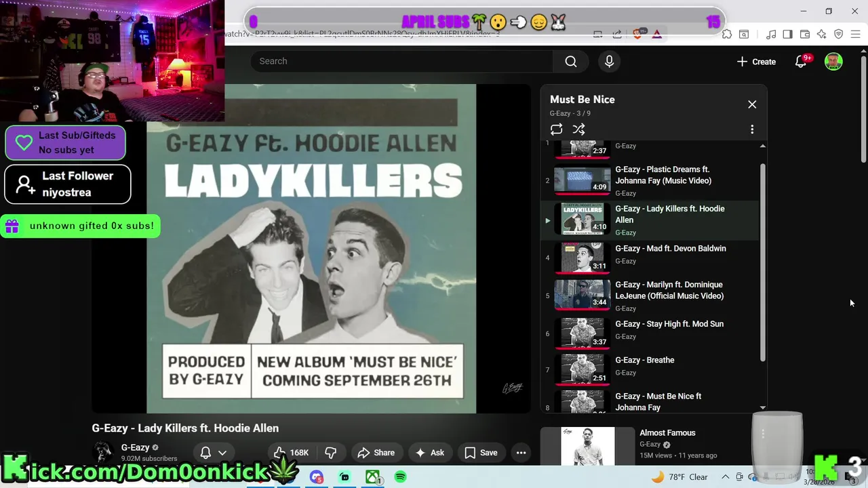The width and height of the screenshot is (868, 488).
Task: Toggle shuffle playlist
Action: click(578, 129)
